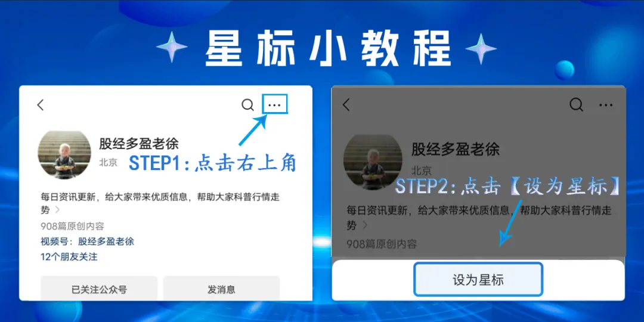644x322 pixels.
Task: Select the dimmed account name 股经多盈老徐
Action: 456,149
